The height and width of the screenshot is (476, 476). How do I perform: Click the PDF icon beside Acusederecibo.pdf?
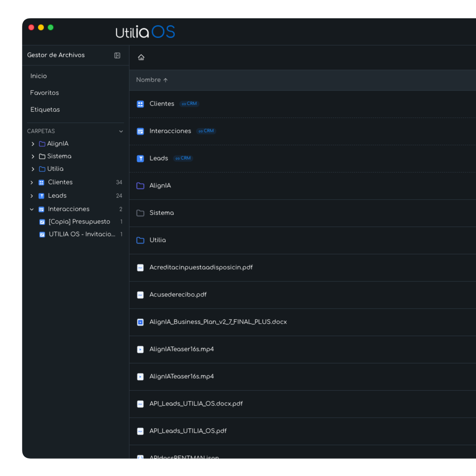point(140,295)
